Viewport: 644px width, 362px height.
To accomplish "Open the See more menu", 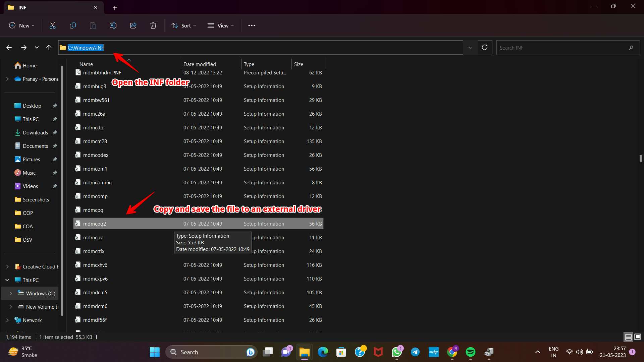I will (252, 25).
